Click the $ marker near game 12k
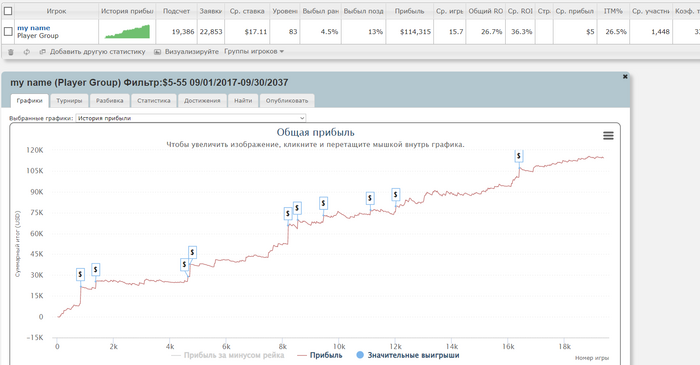700x365 pixels. 396,195
